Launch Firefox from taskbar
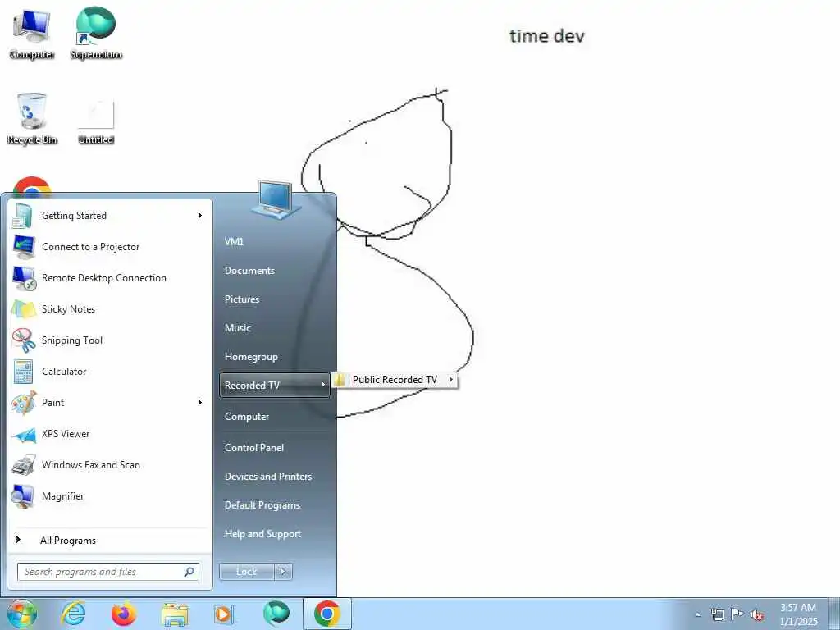840x630 pixels. click(x=124, y=614)
